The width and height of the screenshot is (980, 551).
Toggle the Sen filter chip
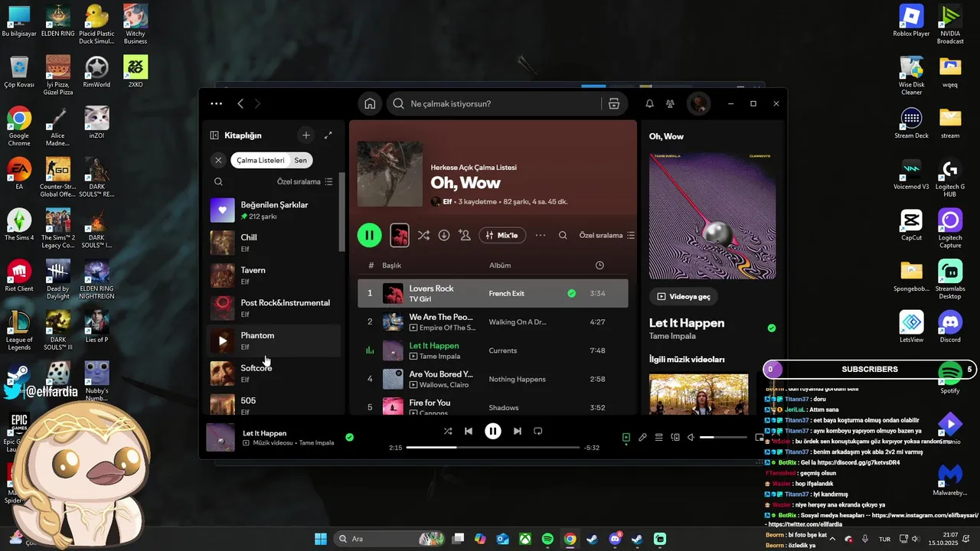(301, 161)
